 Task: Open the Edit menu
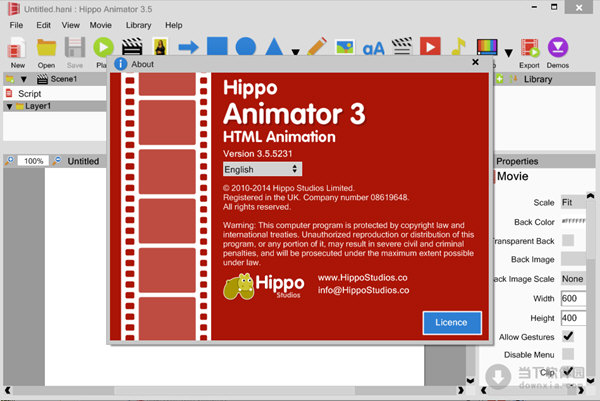[43, 25]
